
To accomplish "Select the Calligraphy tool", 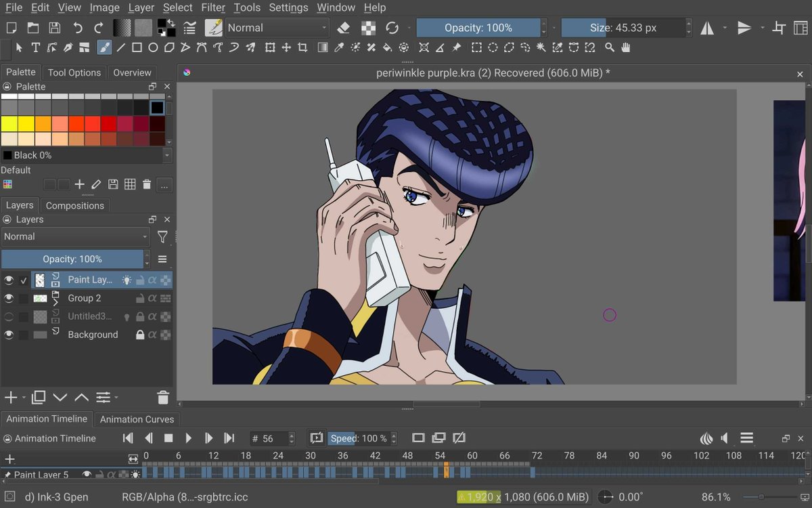I will 68,47.
